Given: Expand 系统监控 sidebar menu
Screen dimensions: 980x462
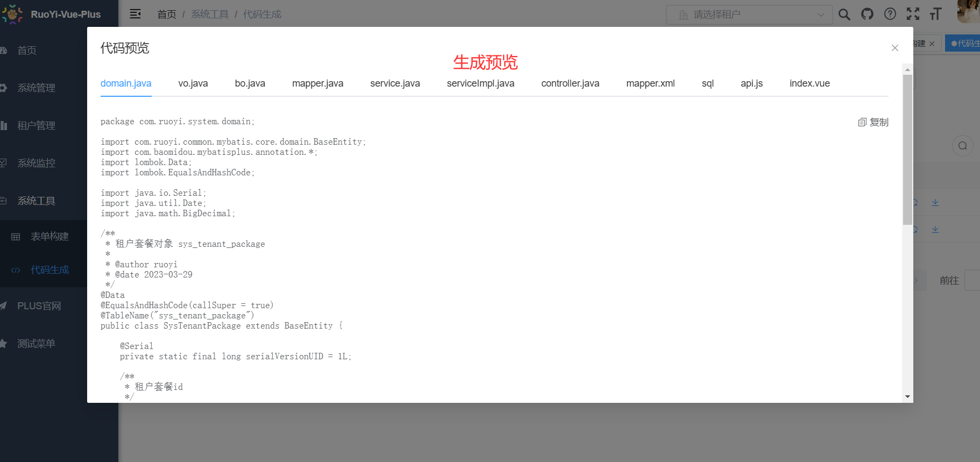Looking at the screenshot, I should coord(36,164).
